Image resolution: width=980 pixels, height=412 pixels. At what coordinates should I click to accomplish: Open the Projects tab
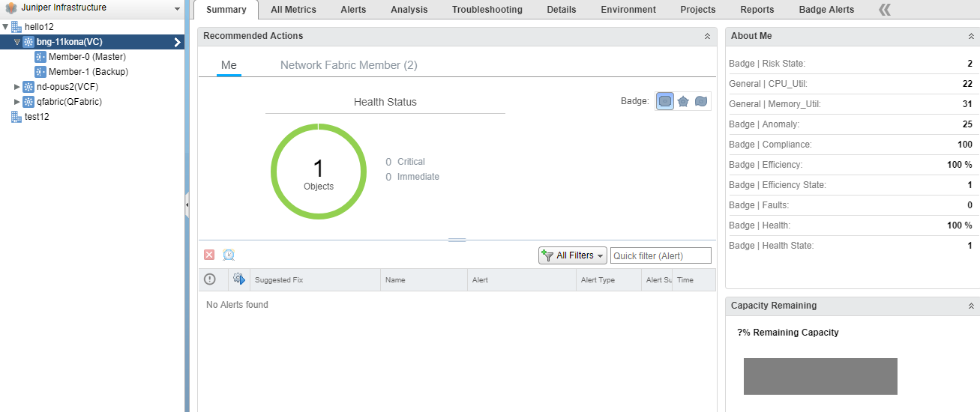[698, 10]
